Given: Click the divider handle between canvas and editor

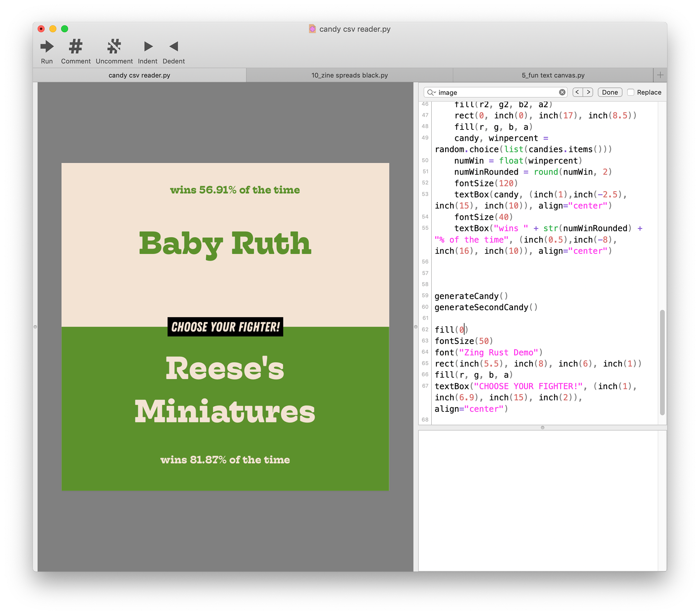Looking at the screenshot, I should pyautogui.click(x=416, y=327).
